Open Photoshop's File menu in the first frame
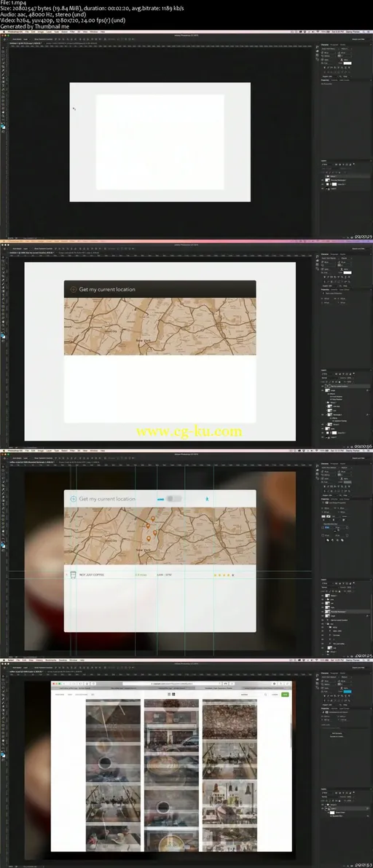 27,31
